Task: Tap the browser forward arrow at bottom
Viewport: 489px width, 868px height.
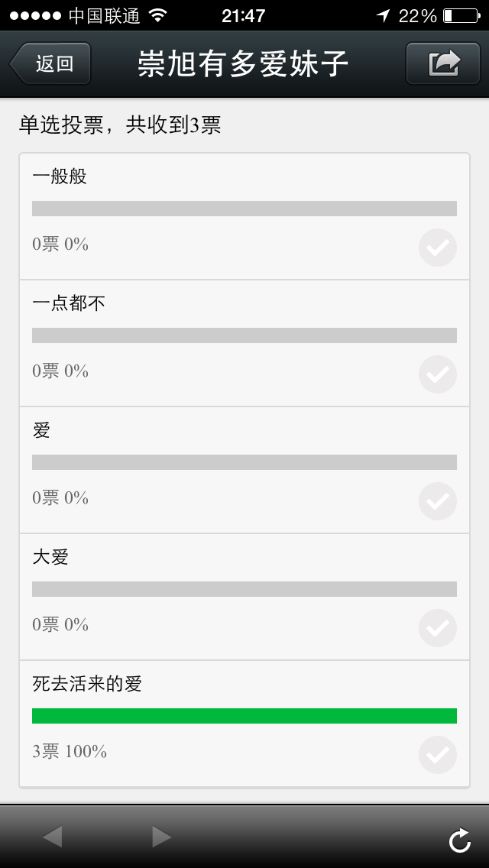Action: click(161, 837)
